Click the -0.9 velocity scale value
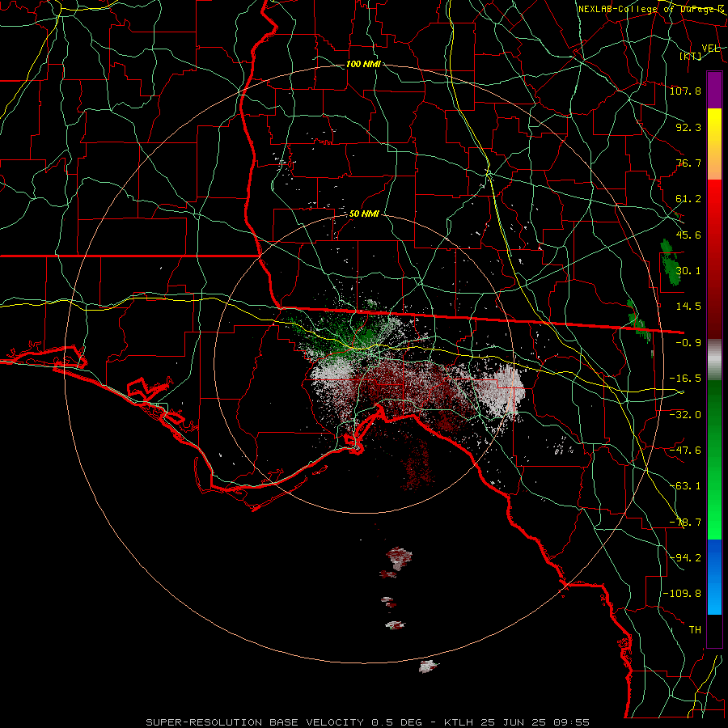Screen dimensions: 728x728 pyautogui.click(x=688, y=343)
